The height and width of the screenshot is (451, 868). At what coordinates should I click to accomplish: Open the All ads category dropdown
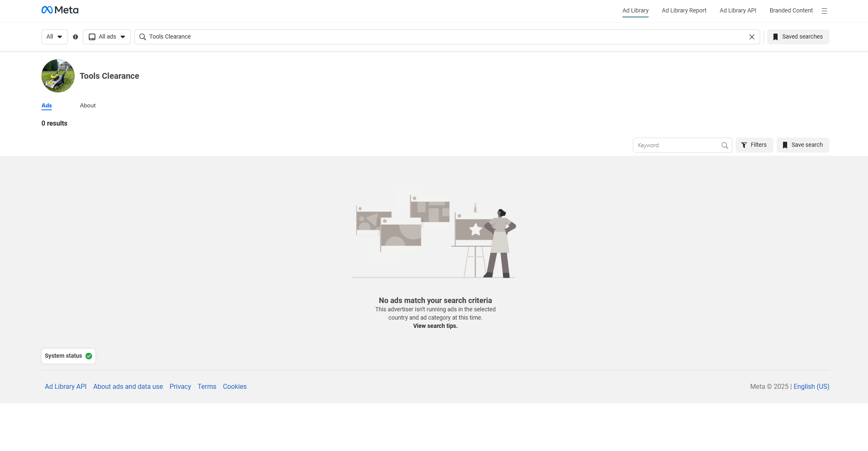[x=107, y=37]
